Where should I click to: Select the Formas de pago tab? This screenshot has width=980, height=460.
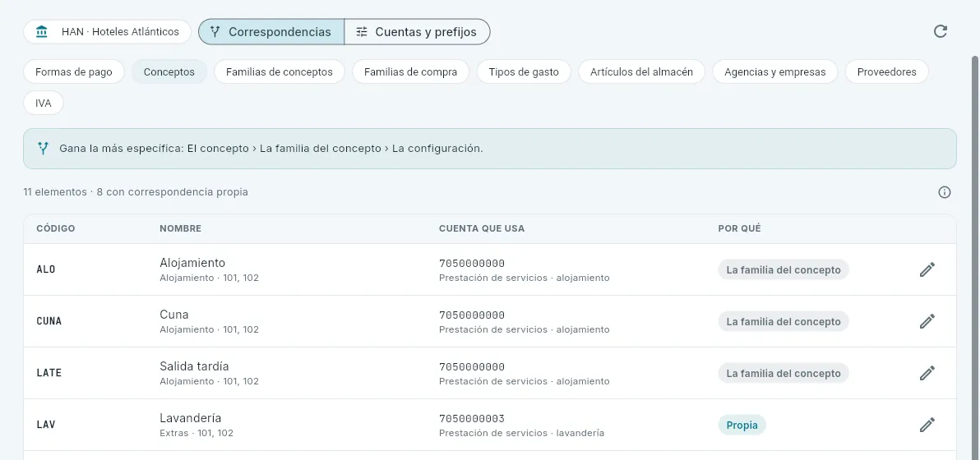click(74, 71)
